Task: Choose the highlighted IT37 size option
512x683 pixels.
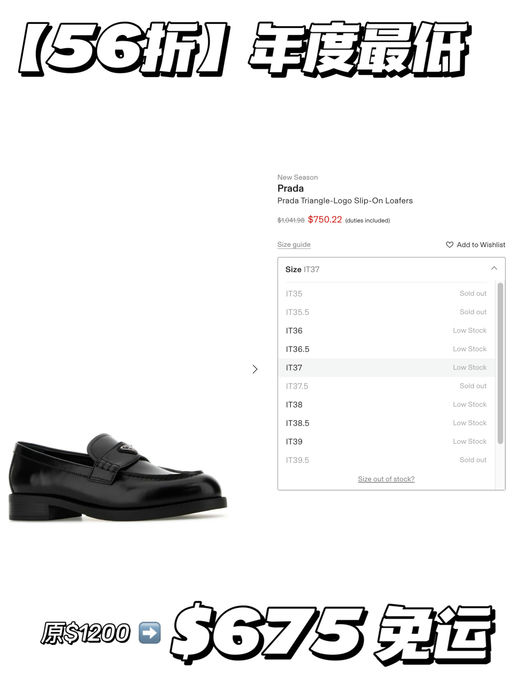Action: pyautogui.click(x=386, y=368)
